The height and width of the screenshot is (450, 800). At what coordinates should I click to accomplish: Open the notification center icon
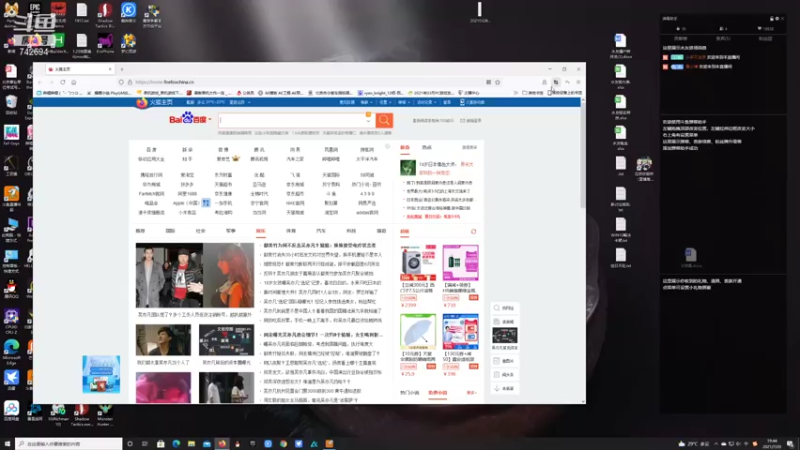[x=790, y=444]
